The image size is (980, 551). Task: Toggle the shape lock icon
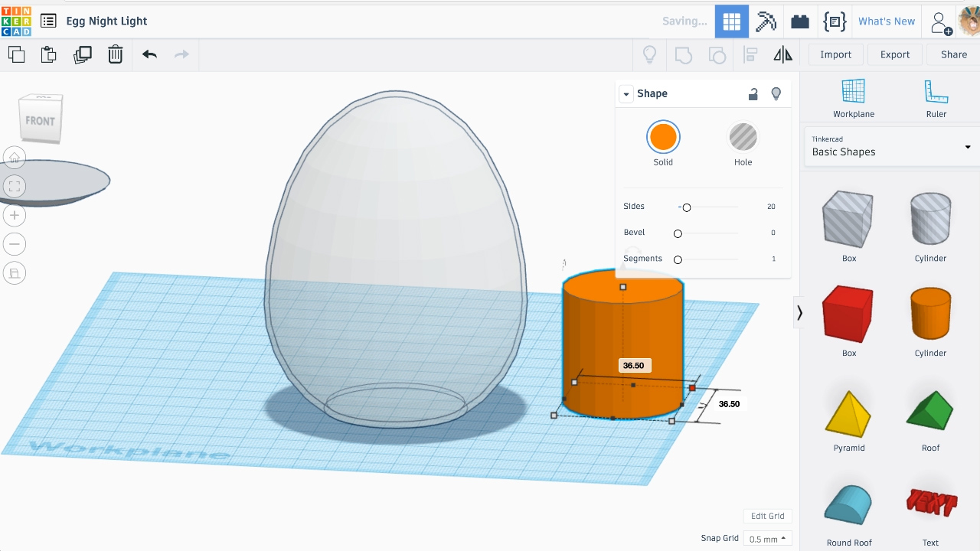753,93
